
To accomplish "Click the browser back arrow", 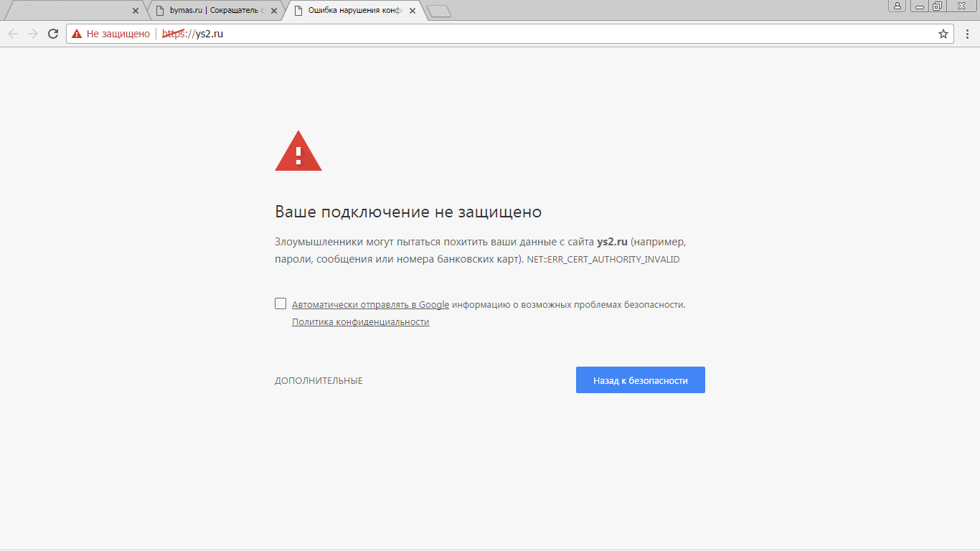I will pos(13,34).
